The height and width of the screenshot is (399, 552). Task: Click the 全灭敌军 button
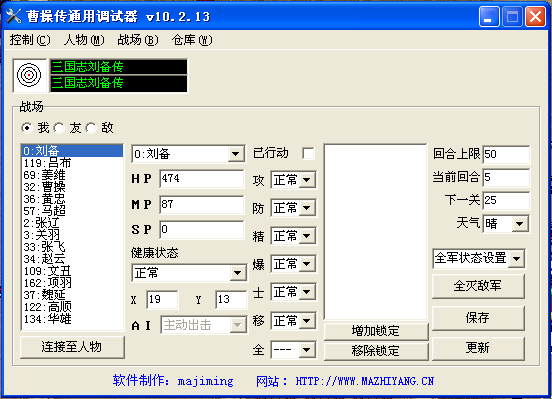(x=478, y=286)
